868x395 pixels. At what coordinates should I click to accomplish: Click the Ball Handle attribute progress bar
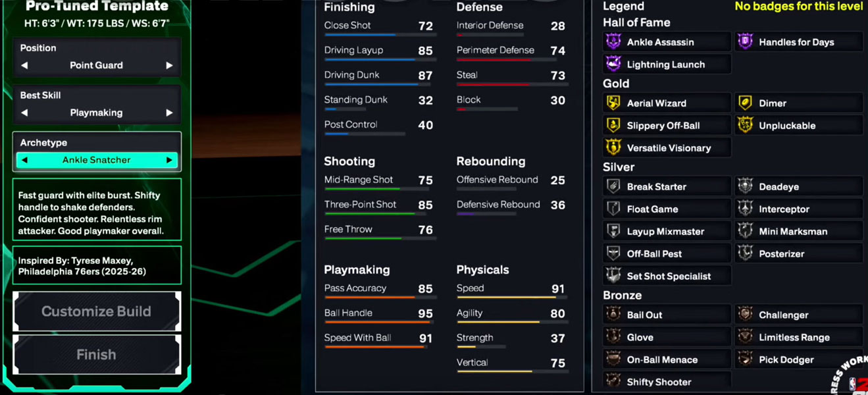[x=378, y=323]
